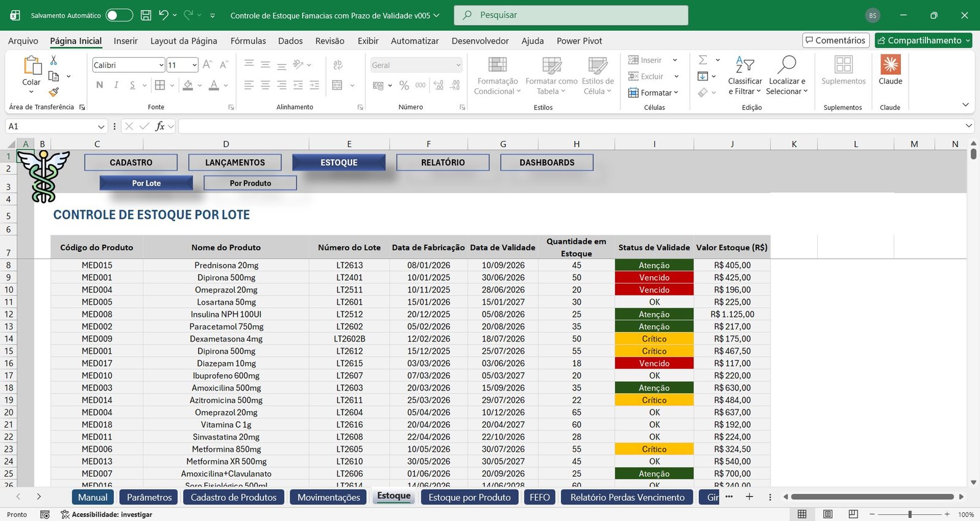Viewport: 980px width, 521px height.
Task: Switch to the FEFO sheet tab
Action: point(540,497)
